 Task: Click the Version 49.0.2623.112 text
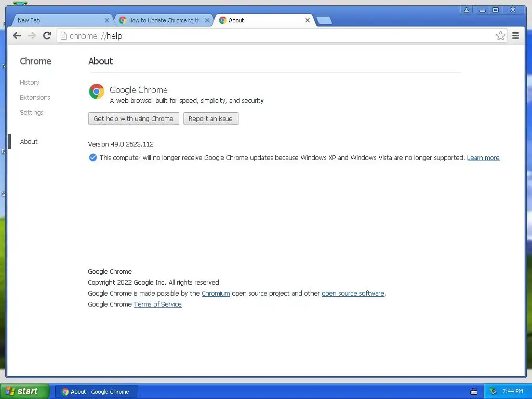click(x=121, y=144)
